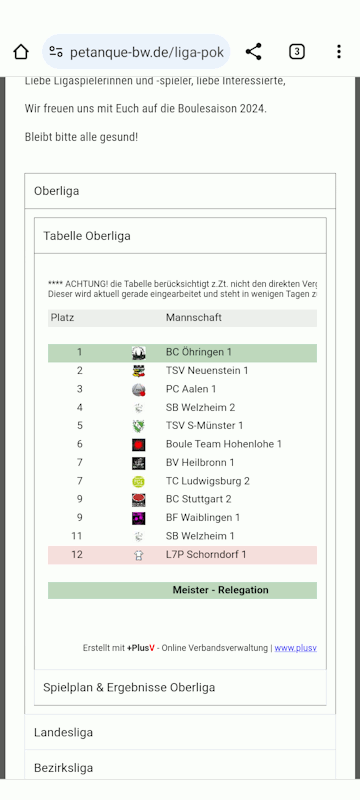Expand the Bezirksliga section
This screenshot has width=360, height=800.
(x=180, y=767)
